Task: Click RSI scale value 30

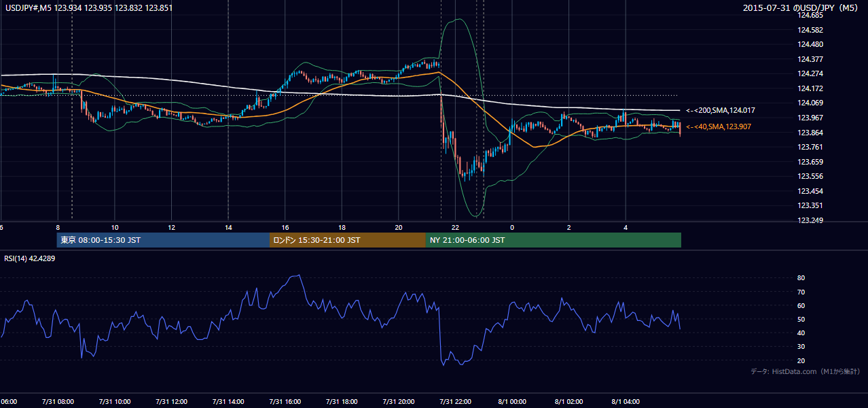Action: pos(801,347)
